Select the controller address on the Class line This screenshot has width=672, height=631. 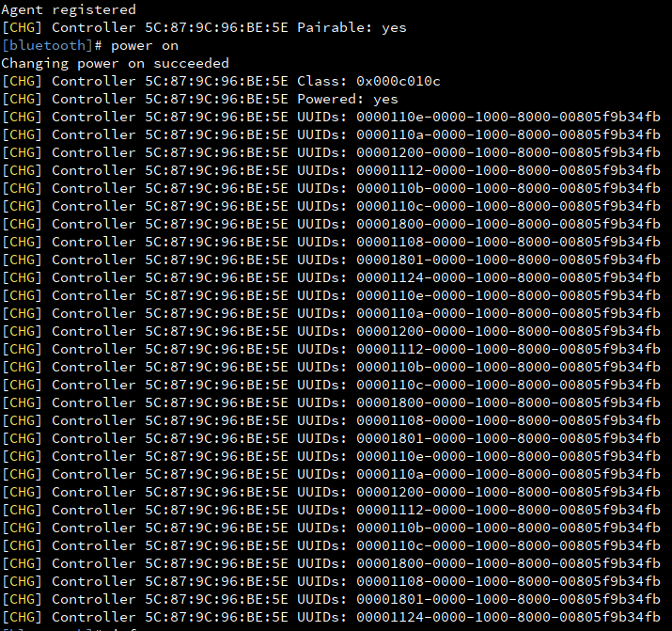(216, 81)
